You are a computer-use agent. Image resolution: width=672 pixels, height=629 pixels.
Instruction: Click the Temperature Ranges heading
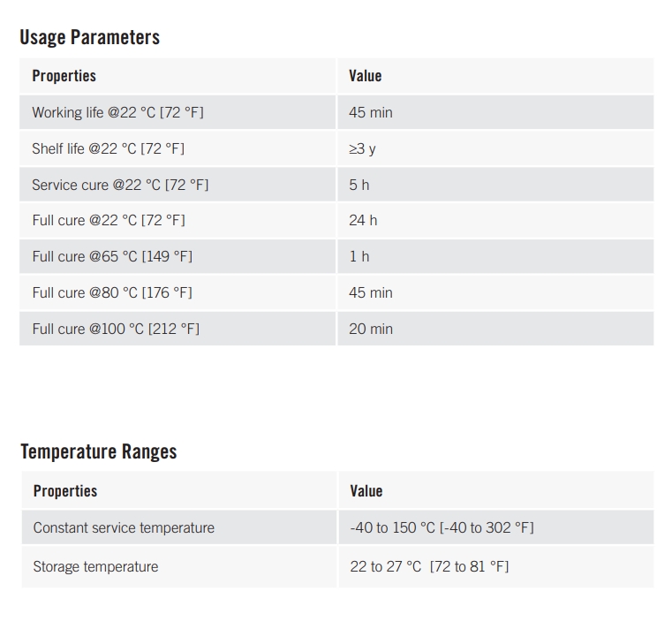(98, 451)
